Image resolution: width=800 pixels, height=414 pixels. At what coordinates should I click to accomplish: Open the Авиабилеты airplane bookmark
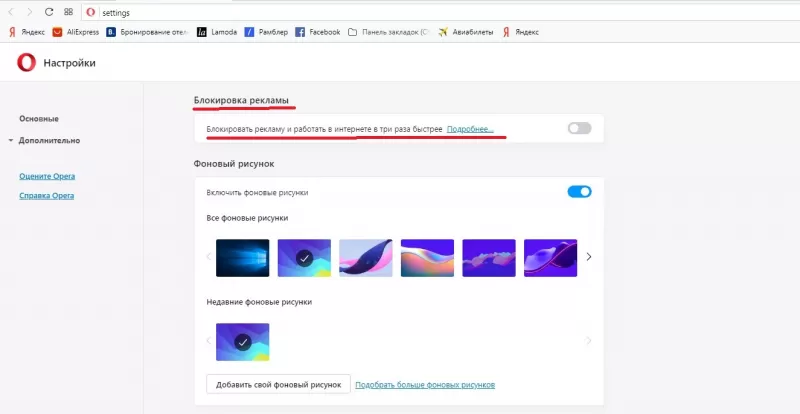(x=466, y=32)
